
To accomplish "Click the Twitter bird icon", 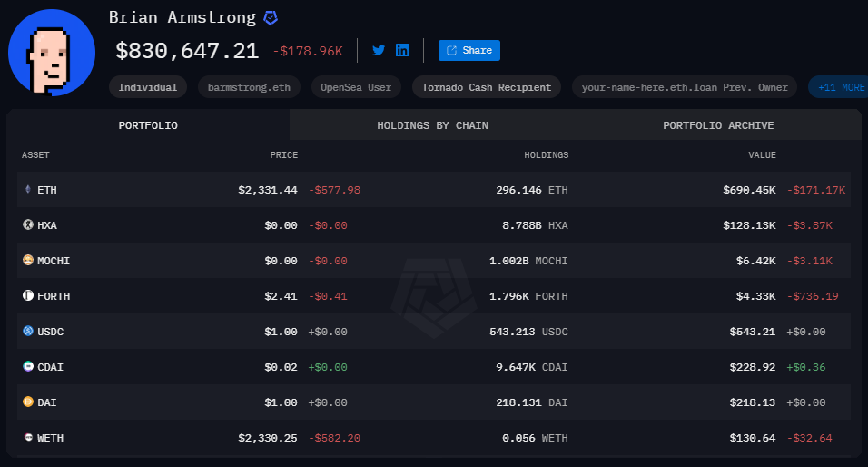I will click(x=379, y=51).
